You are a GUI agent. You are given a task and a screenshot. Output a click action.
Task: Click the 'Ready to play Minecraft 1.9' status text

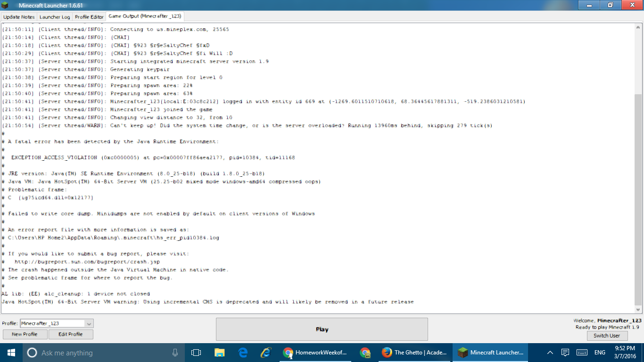click(607, 327)
